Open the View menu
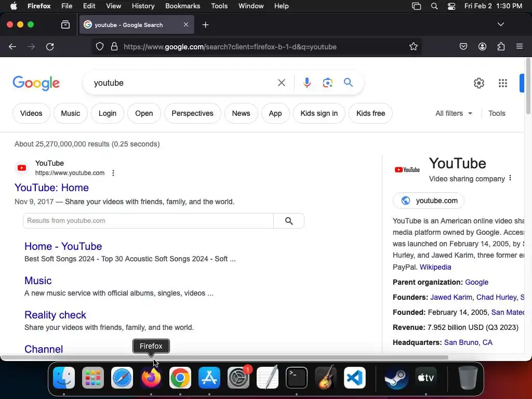532x399 pixels. click(x=113, y=6)
